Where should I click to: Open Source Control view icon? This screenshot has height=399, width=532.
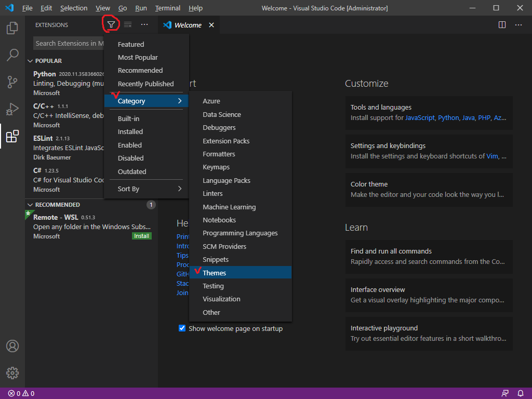pyautogui.click(x=12, y=82)
